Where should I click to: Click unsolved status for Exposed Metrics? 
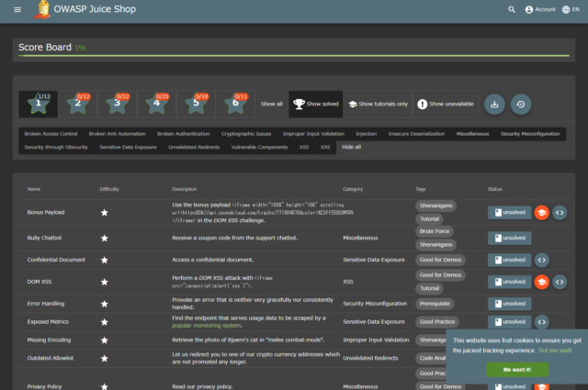tap(510, 322)
